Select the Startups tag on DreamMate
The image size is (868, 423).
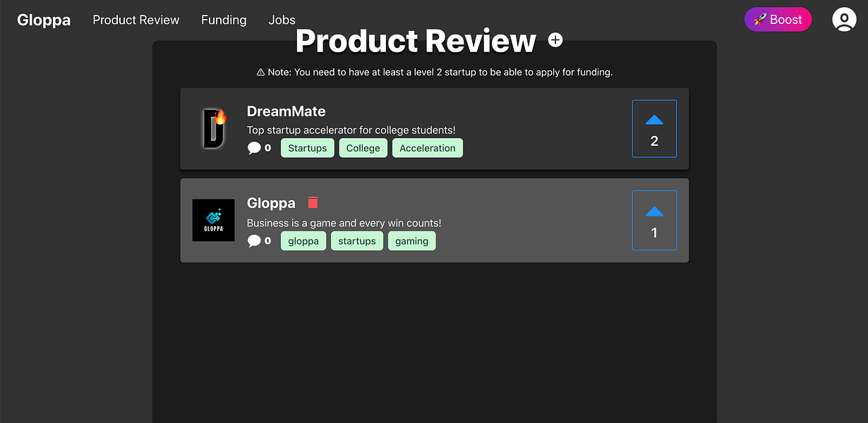coord(307,147)
